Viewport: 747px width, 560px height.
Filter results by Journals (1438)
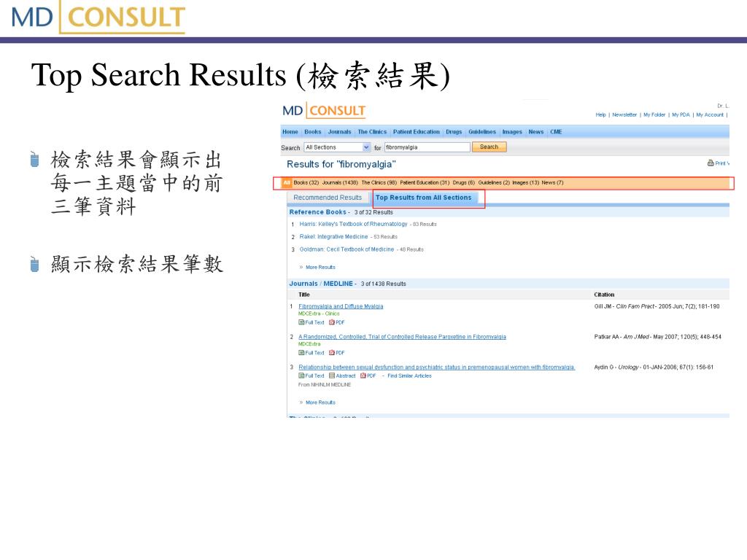click(x=340, y=183)
